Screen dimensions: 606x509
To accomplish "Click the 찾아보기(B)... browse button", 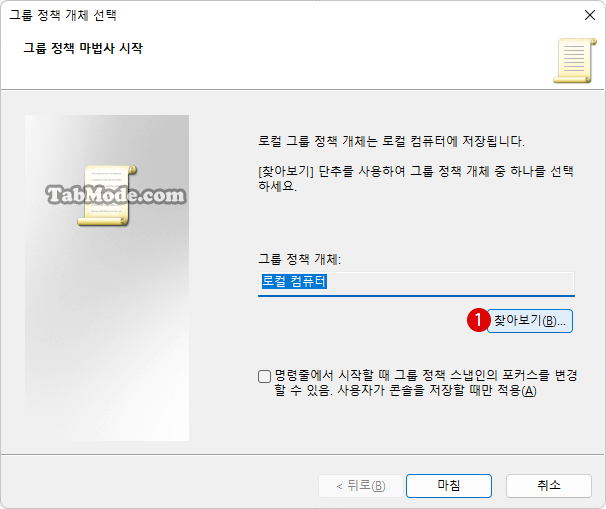I will point(530,321).
